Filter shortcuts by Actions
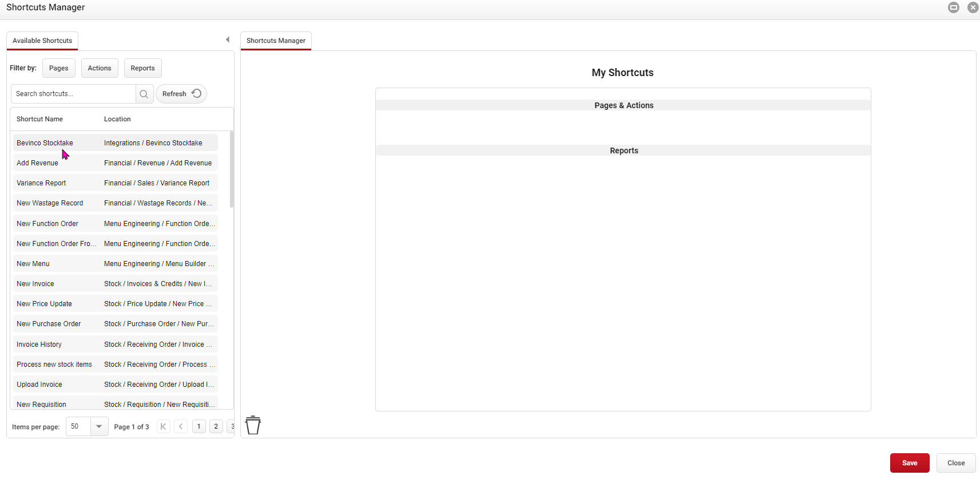 point(100,68)
